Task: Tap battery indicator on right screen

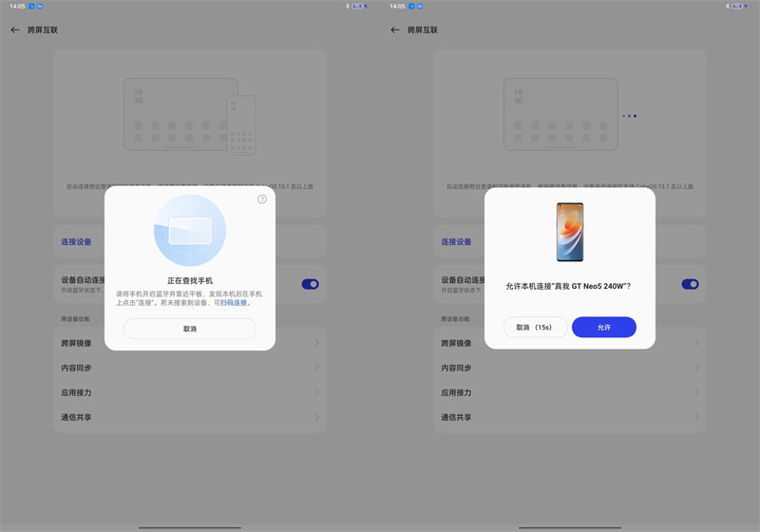Action: pos(739,7)
